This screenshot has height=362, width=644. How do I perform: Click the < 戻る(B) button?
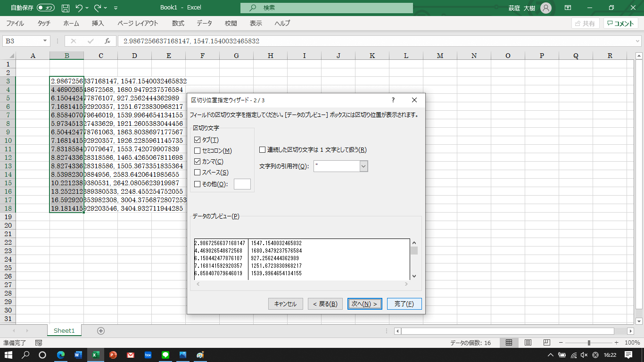[x=325, y=304]
